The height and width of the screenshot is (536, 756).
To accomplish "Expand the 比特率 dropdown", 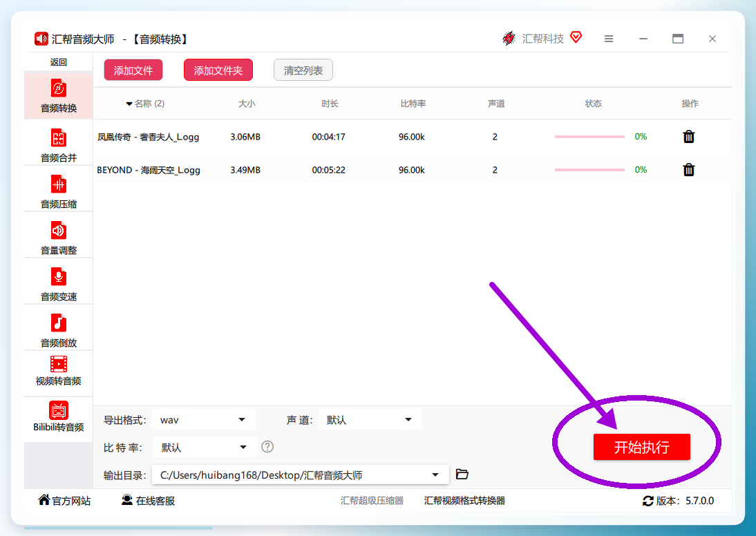I will pos(204,448).
